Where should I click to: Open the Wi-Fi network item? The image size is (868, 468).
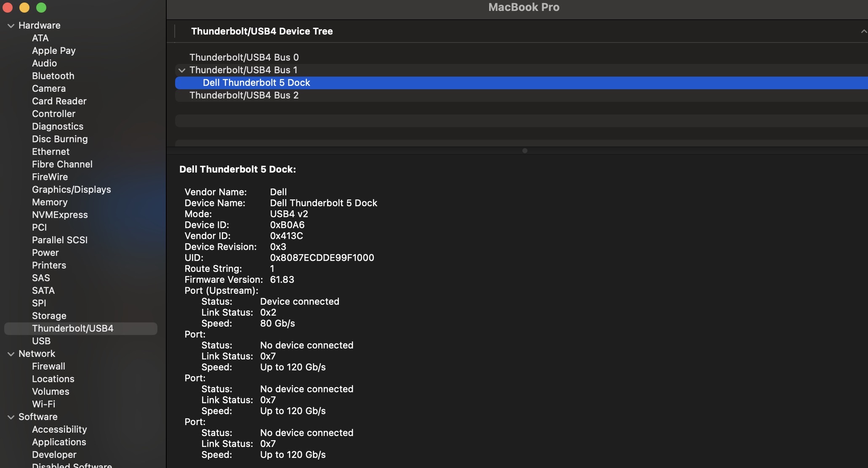coord(43,404)
